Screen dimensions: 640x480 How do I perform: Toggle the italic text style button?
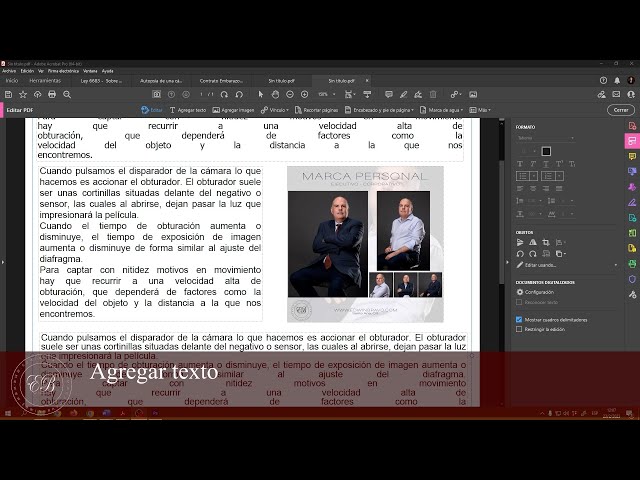coord(533,164)
